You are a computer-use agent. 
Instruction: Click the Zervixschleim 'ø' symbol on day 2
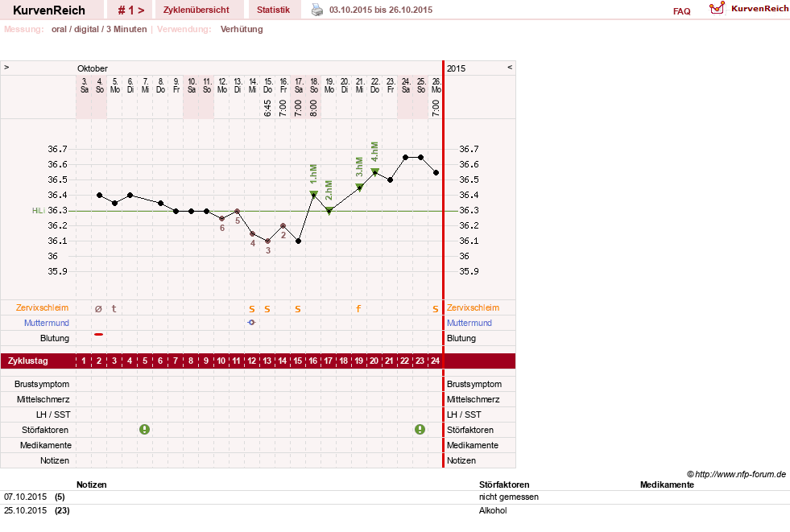point(98,308)
